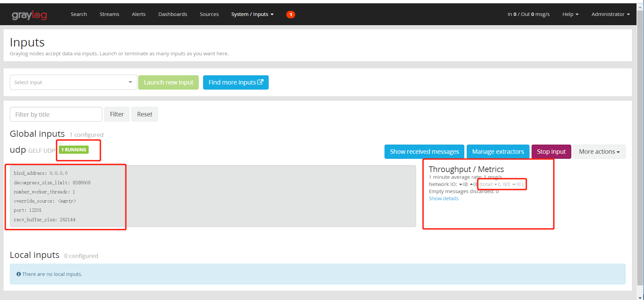Click the Graylog logo
This screenshot has height=300, width=644.
pos(29,15)
